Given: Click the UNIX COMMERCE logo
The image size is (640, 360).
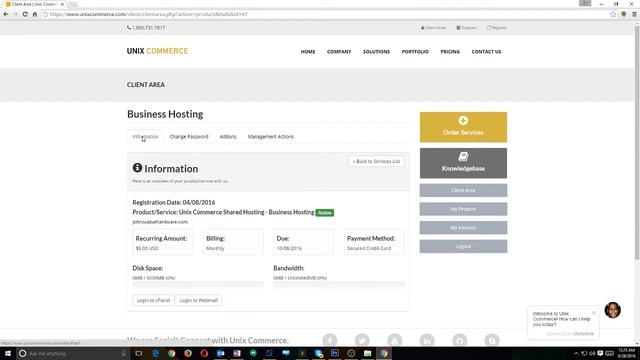Looking at the screenshot, I should (158, 51).
